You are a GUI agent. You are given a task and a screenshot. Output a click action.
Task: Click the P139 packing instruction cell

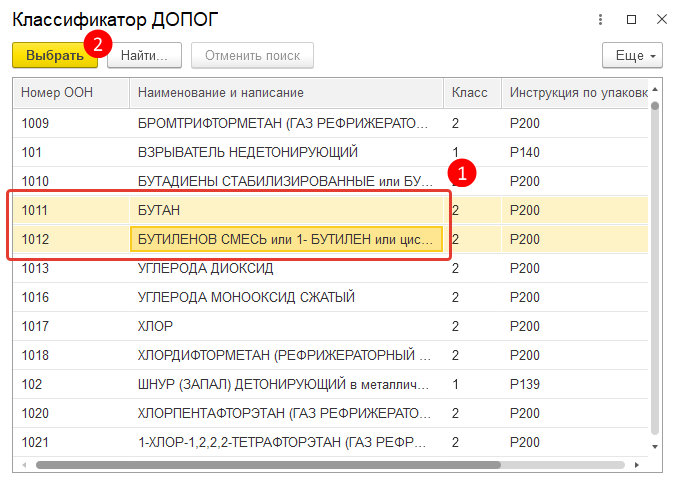click(575, 384)
